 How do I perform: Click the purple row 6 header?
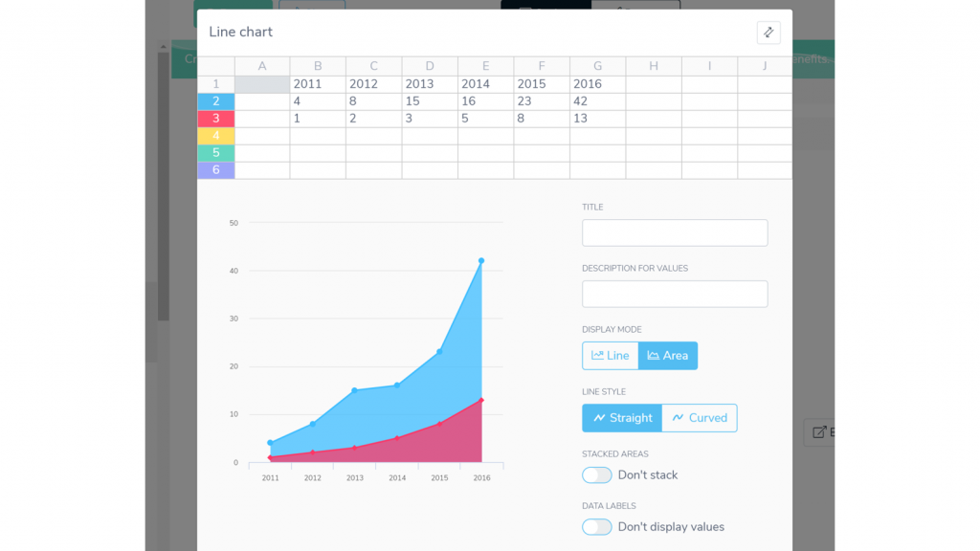(x=216, y=170)
